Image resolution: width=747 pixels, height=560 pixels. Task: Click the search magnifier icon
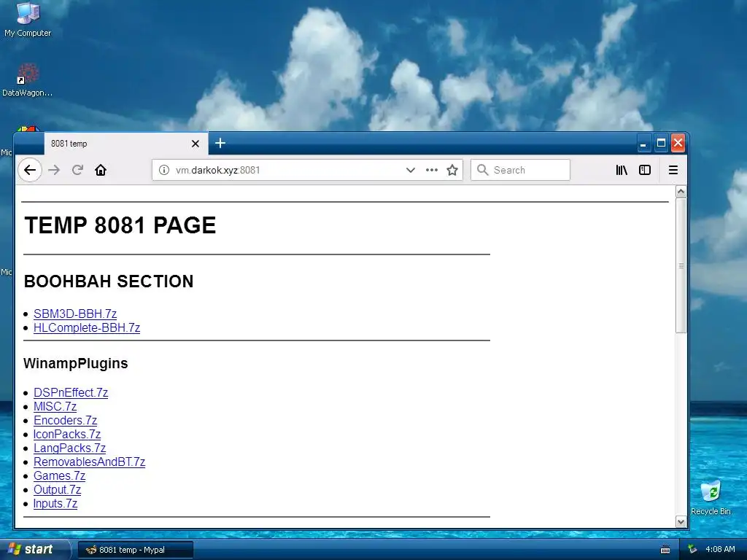click(x=483, y=170)
